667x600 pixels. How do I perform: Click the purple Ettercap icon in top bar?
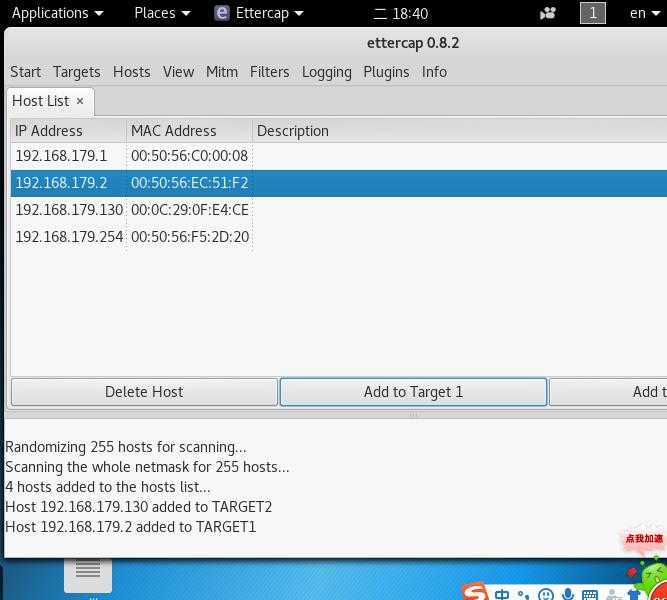222,13
